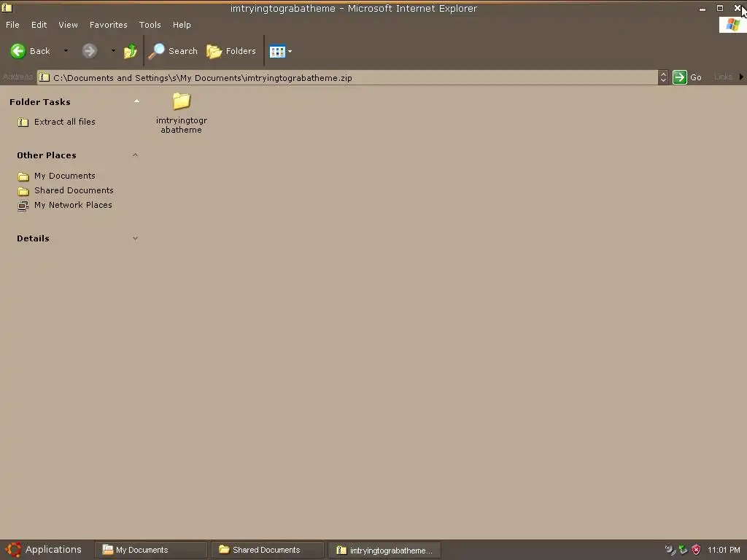
Task: Click the 11:01 PM taskbar clock
Action: tap(724, 550)
